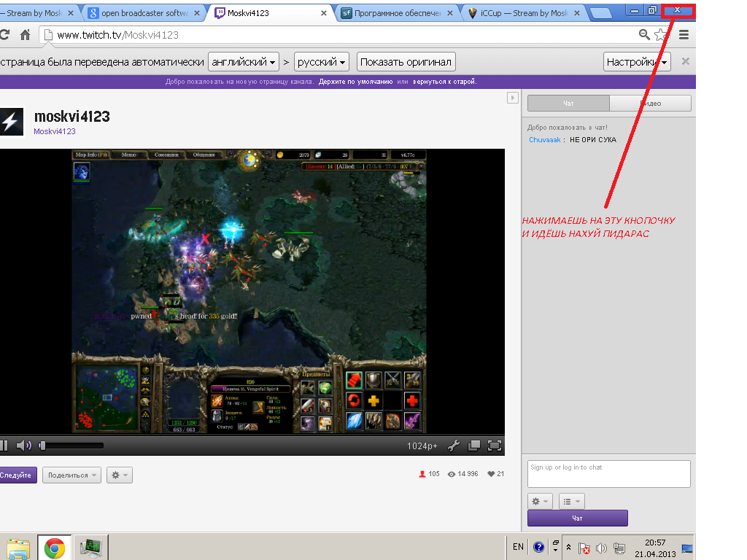747x560 pixels.
Task: Click the help question mark tray icon
Action: (538, 547)
